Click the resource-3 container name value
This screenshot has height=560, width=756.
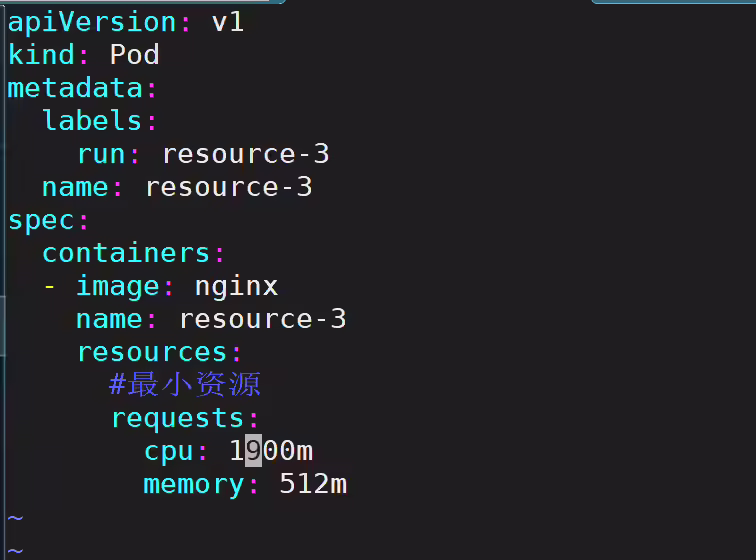(x=263, y=319)
